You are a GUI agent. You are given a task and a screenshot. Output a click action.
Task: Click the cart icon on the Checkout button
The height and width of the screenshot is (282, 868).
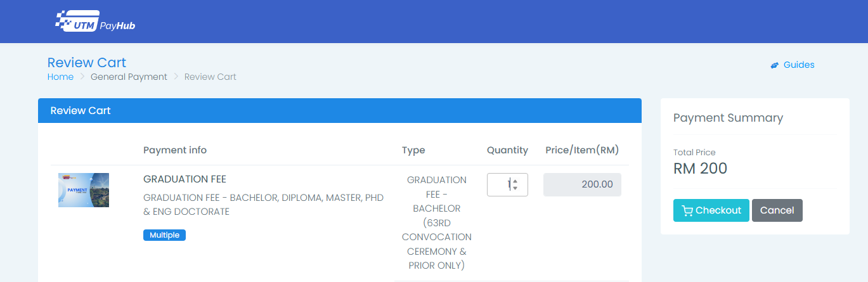coord(687,210)
